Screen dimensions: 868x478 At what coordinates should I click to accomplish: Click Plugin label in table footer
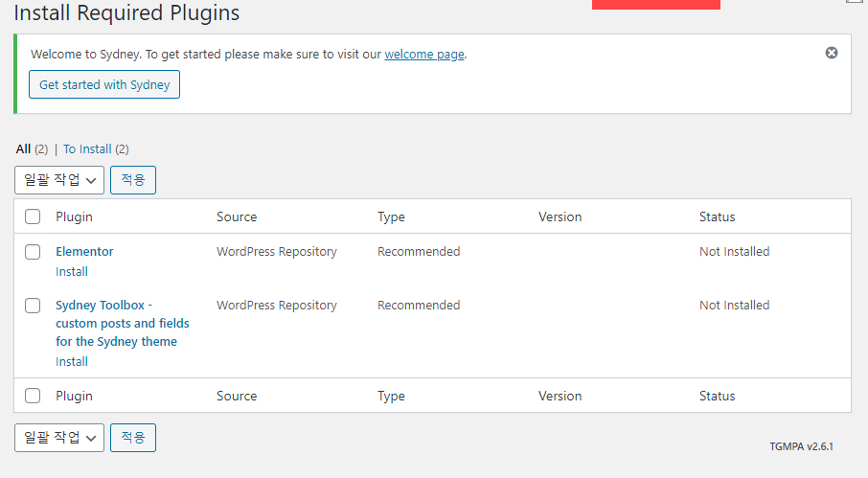click(74, 397)
